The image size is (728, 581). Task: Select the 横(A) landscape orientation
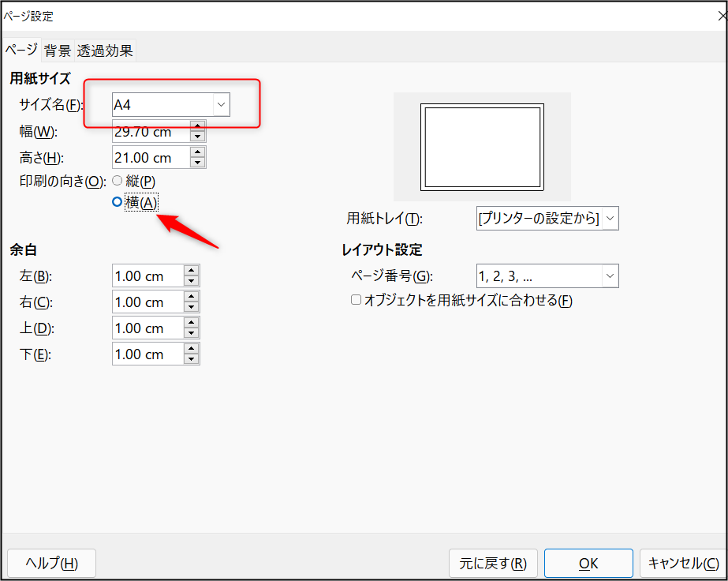[135, 202]
